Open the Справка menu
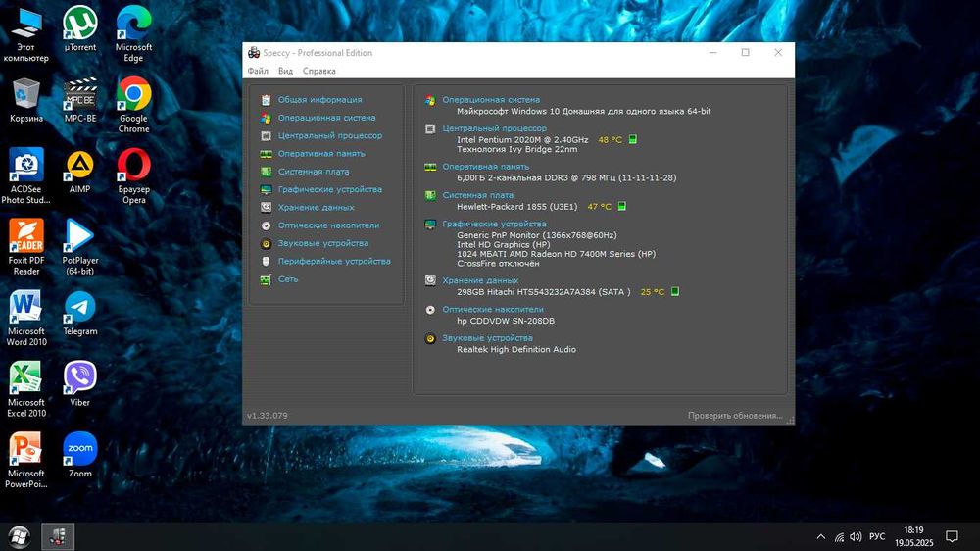The width and height of the screenshot is (980, 551). (x=319, y=71)
